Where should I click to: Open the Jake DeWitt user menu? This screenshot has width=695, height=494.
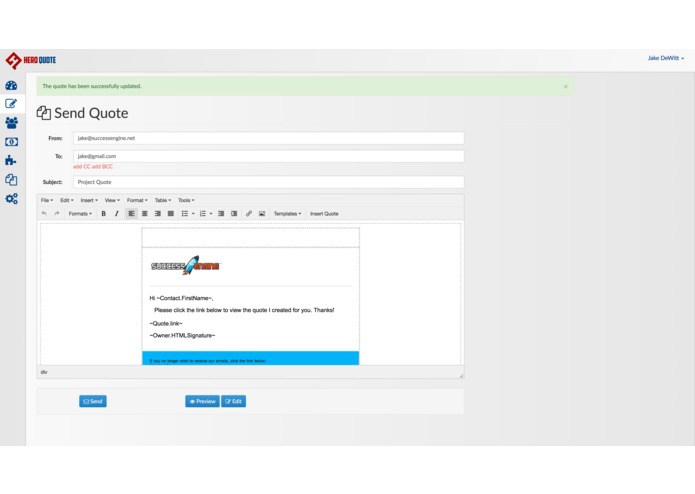click(x=666, y=58)
